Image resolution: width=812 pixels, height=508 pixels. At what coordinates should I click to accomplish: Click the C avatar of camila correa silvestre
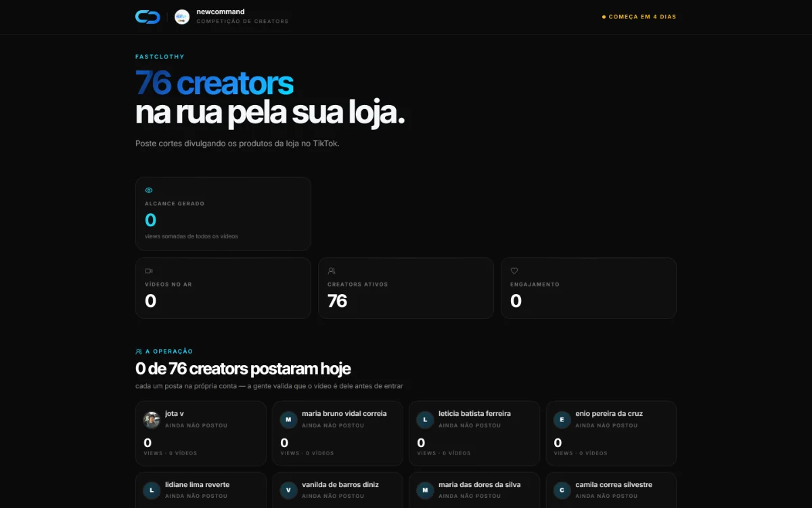562,490
